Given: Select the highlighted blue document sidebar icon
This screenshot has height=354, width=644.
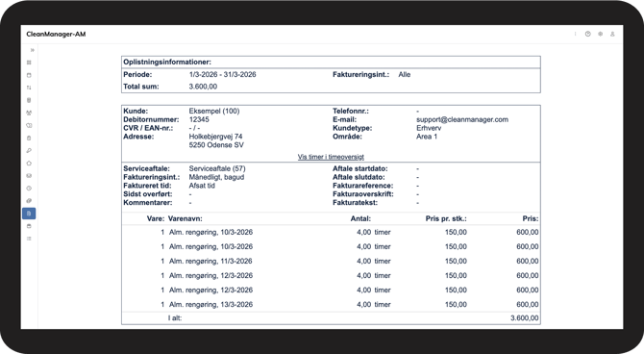Looking at the screenshot, I should [x=29, y=214].
